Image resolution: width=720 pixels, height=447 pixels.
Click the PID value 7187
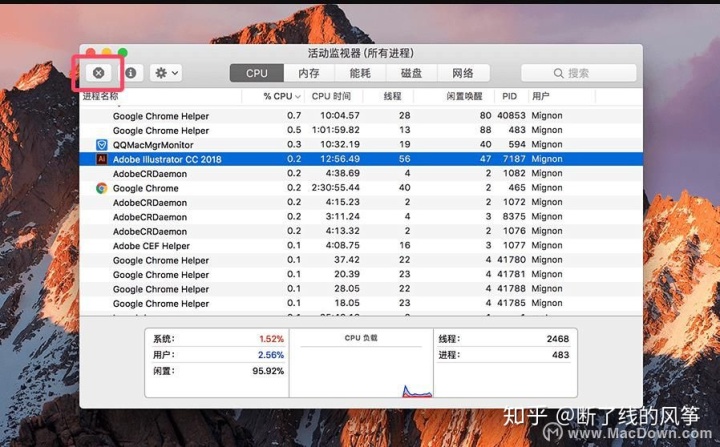(x=514, y=159)
